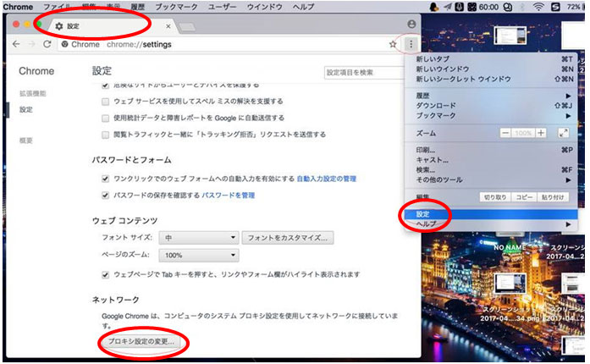
Task: Expand the ブックマーク submenu in Chrome menu
Action: tap(491, 116)
